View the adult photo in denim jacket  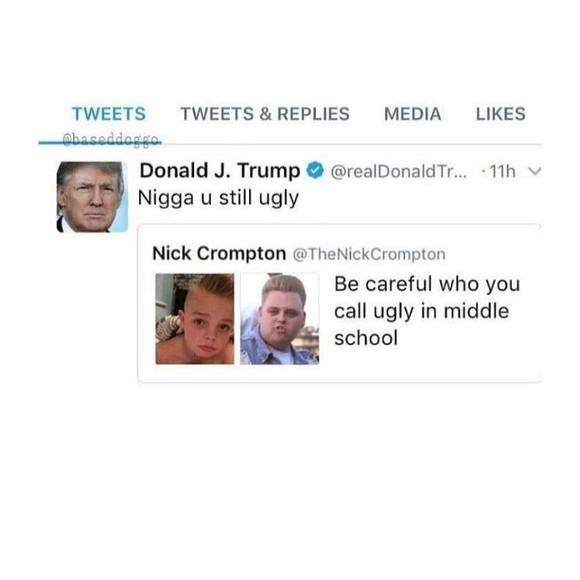[x=280, y=319]
